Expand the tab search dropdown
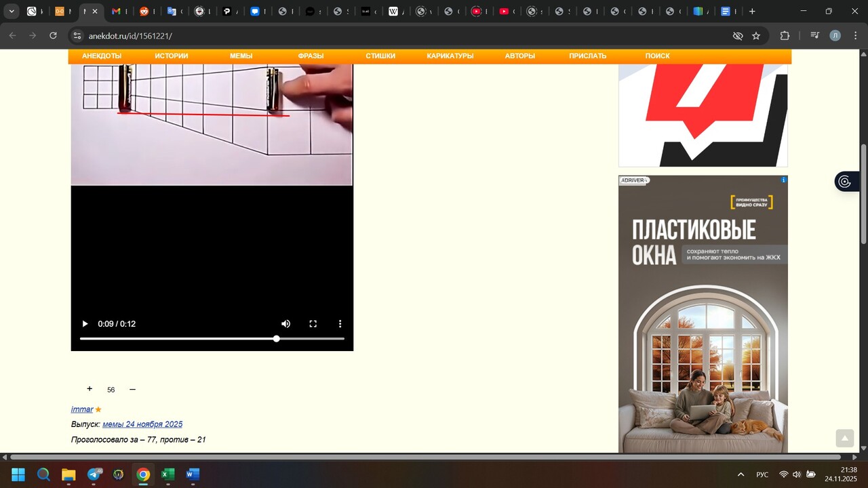The height and width of the screenshot is (488, 868). coord(12,12)
